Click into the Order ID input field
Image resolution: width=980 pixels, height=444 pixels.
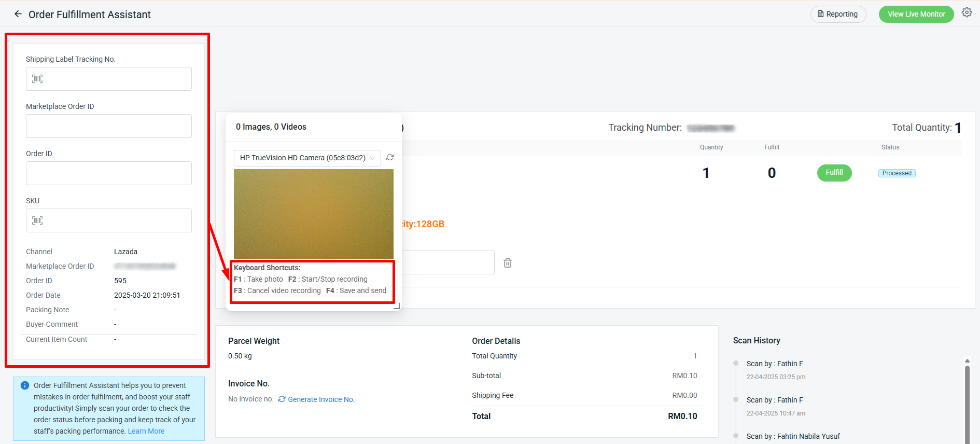pos(109,173)
